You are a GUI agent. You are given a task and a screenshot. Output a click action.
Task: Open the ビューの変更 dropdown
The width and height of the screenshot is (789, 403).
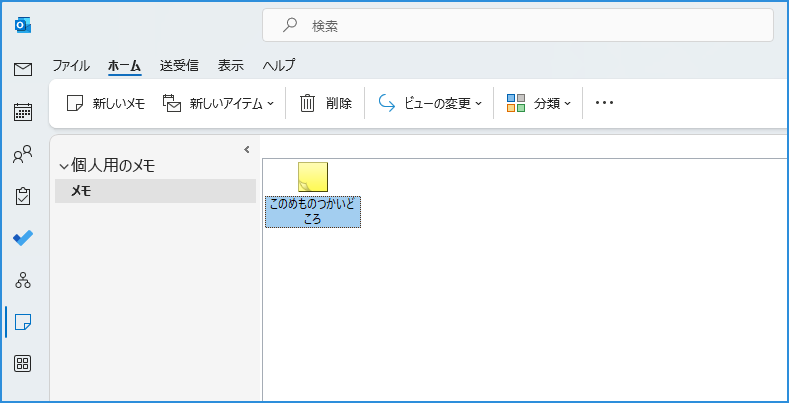pyautogui.click(x=429, y=104)
